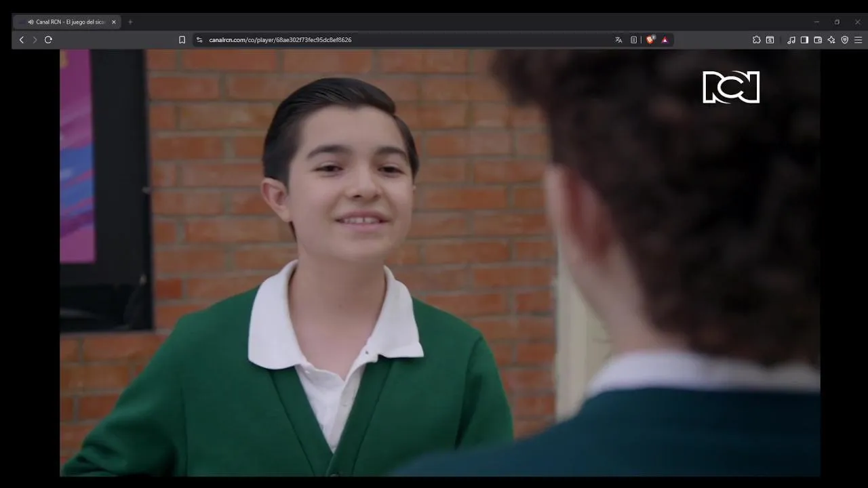Open the media playlist music note icon
Viewport: 868px width, 488px height.
tap(791, 40)
